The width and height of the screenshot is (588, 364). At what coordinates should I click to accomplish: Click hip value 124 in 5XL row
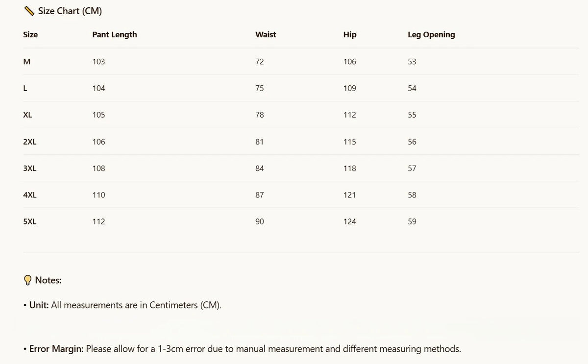coord(350,221)
